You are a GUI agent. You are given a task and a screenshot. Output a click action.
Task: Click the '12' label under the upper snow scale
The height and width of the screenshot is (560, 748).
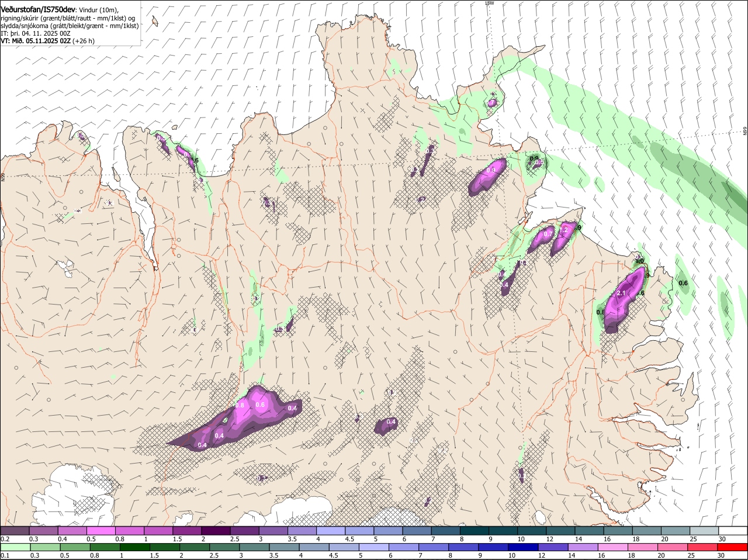pyautogui.click(x=549, y=539)
